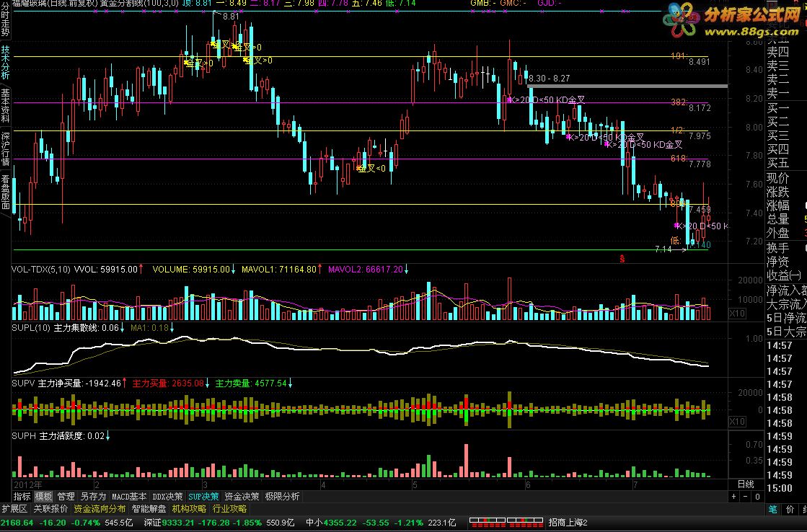Click the 另存为 button
This screenshot has width=807, height=532.
click(93, 497)
